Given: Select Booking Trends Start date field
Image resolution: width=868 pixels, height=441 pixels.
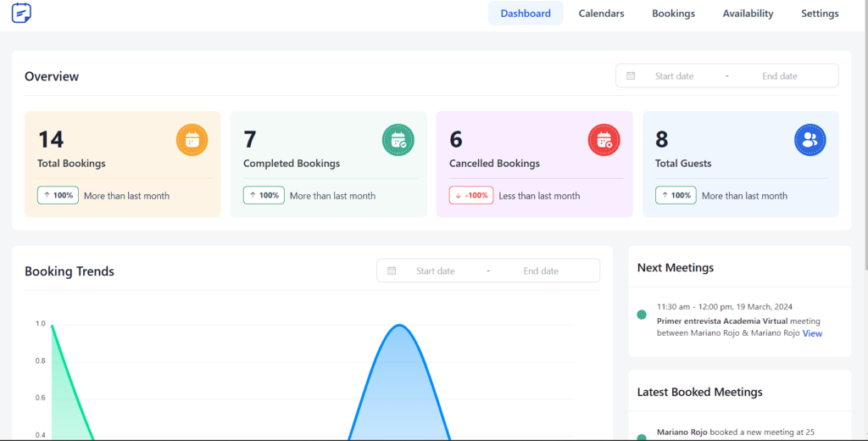Looking at the screenshot, I should tap(435, 271).
